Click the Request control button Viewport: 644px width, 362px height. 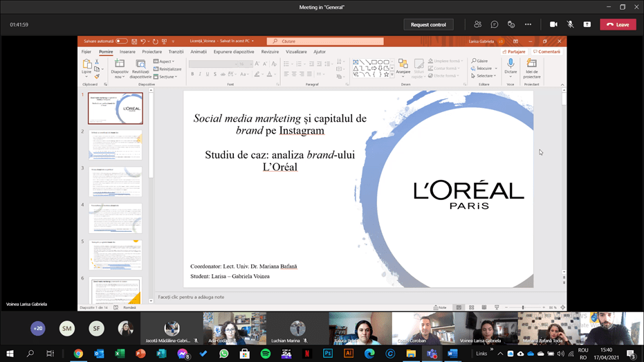[428, 24]
